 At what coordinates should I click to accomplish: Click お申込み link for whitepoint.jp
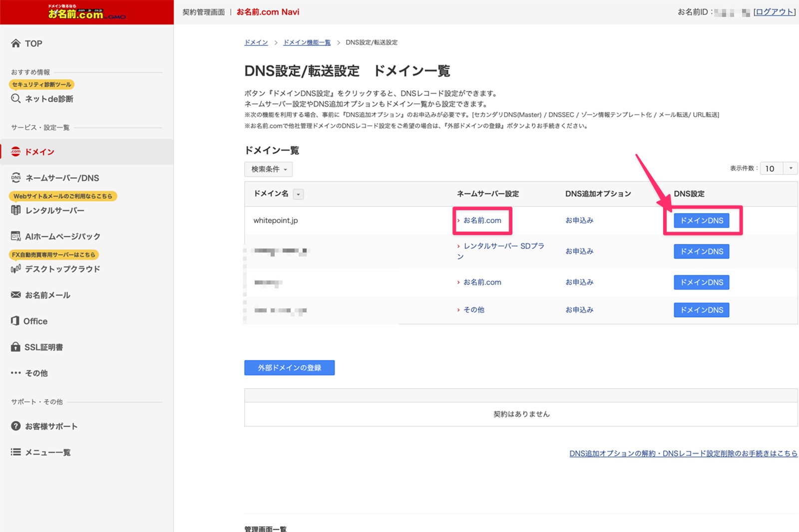[579, 220]
